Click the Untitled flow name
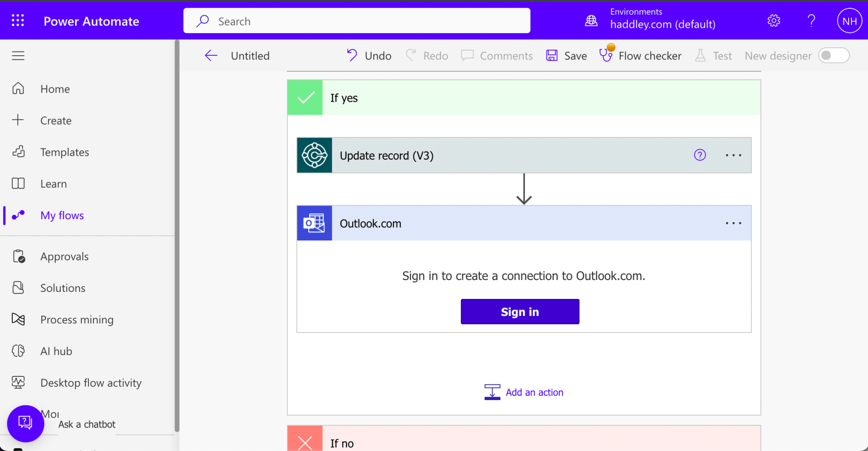The width and height of the screenshot is (868, 451). click(x=250, y=56)
